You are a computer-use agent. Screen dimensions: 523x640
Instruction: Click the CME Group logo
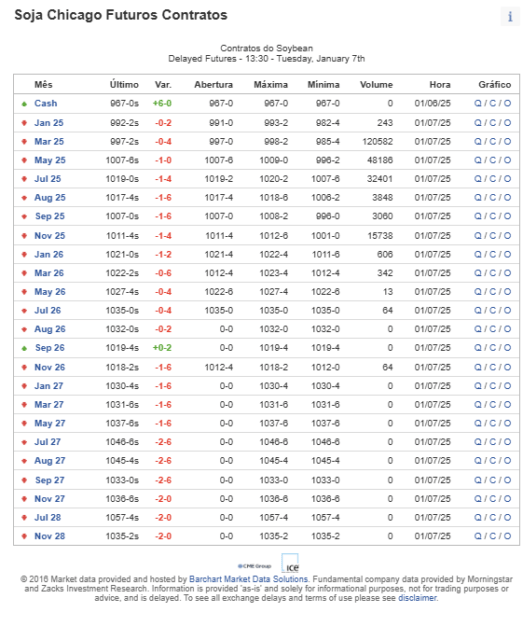click(x=255, y=566)
